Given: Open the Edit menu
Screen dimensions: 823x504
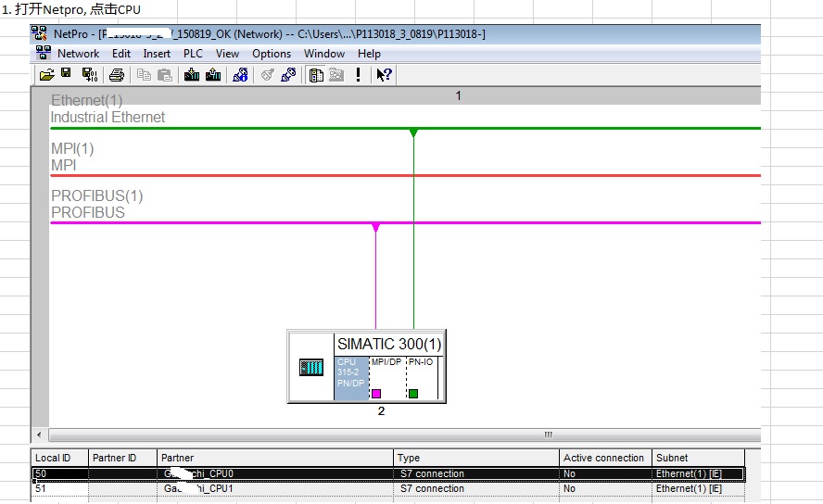Looking at the screenshot, I should pyautogui.click(x=121, y=54).
